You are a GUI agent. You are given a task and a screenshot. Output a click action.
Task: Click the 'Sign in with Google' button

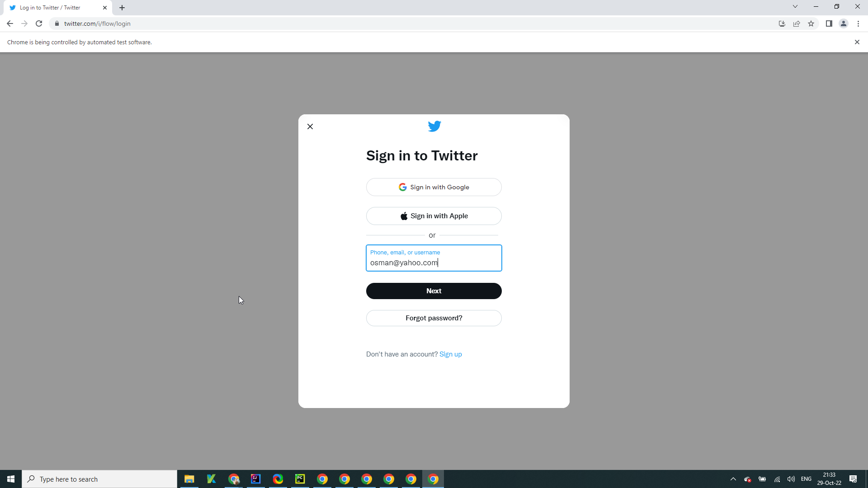[434, 187]
